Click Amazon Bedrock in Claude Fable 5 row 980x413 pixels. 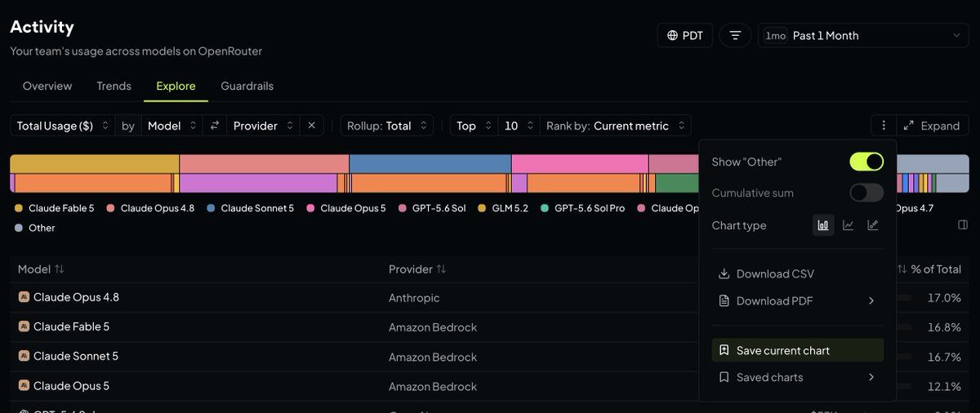(x=433, y=327)
